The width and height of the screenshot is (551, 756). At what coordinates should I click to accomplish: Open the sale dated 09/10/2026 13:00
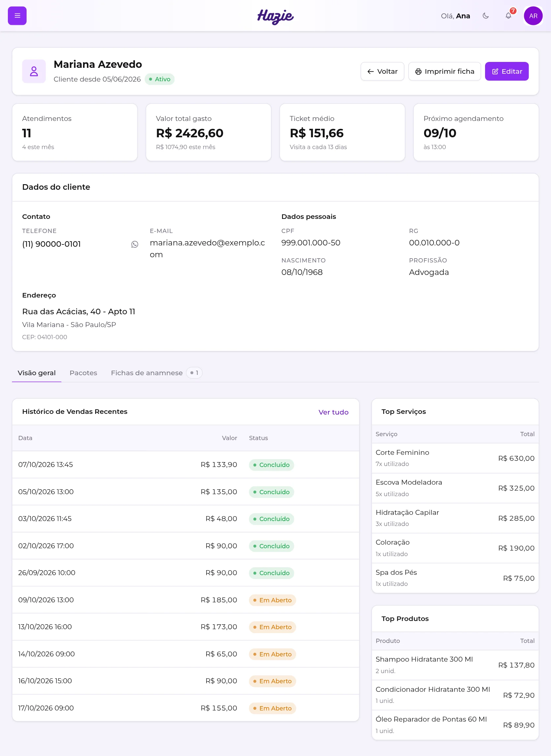point(186,600)
